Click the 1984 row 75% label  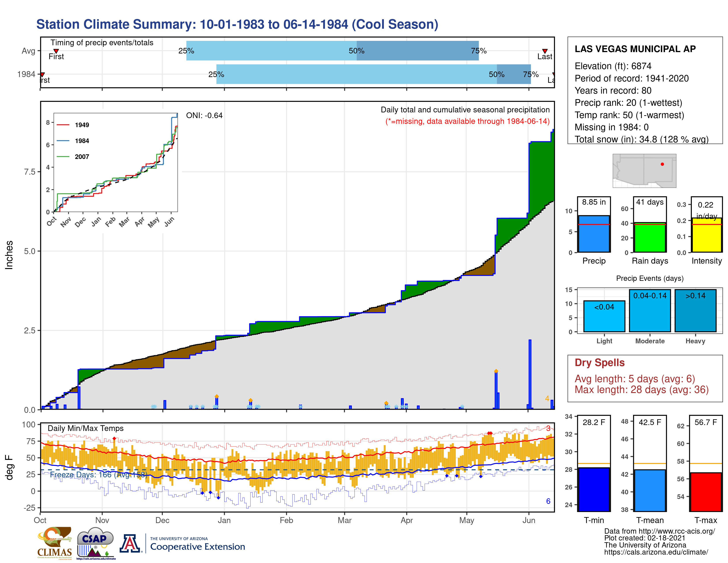(531, 74)
